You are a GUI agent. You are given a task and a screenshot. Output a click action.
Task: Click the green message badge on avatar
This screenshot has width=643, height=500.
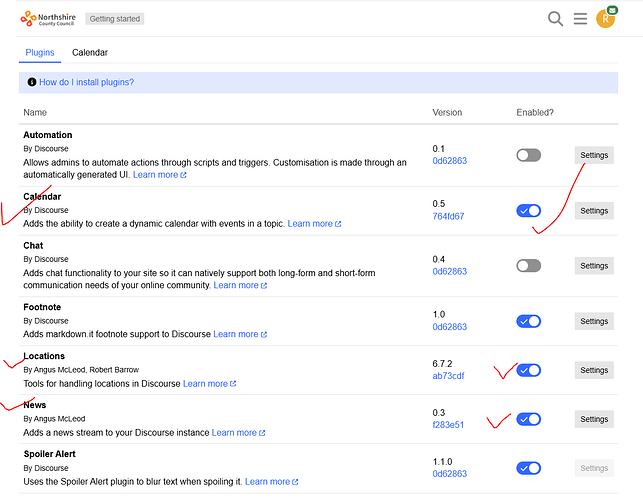[x=612, y=10]
